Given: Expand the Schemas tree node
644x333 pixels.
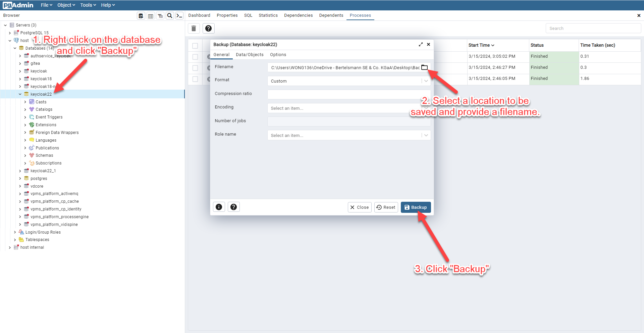Looking at the screenshot, I should pyautogui.click(x=25, y=155).
